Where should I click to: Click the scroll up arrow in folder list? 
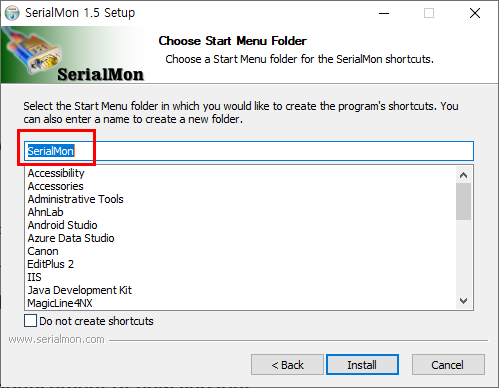463,175
